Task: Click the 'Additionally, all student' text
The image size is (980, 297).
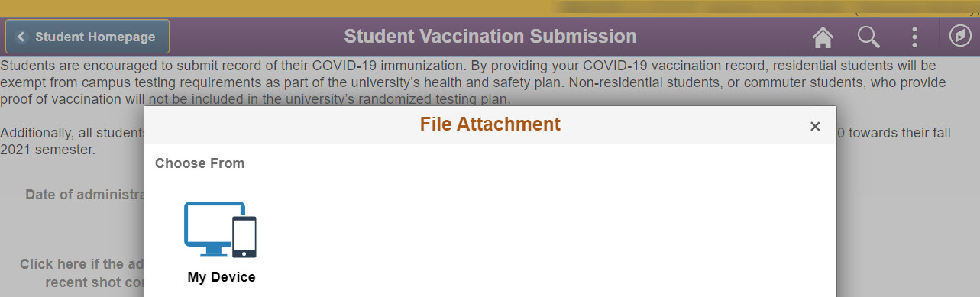Action: 72,133
